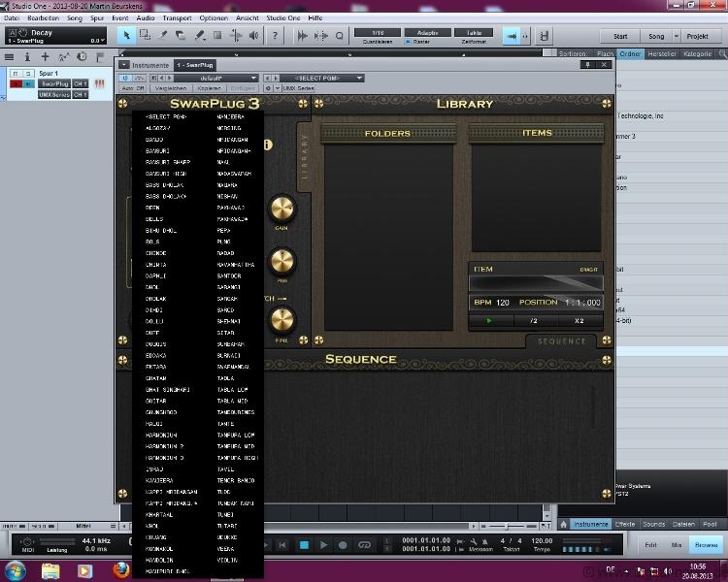
Task: Open the default preset dropdown
Action: (215, 78)
